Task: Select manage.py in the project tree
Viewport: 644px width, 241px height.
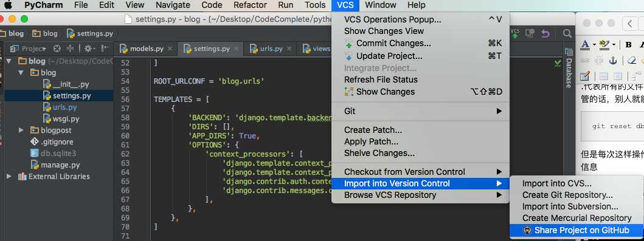Action: (60, 165)
